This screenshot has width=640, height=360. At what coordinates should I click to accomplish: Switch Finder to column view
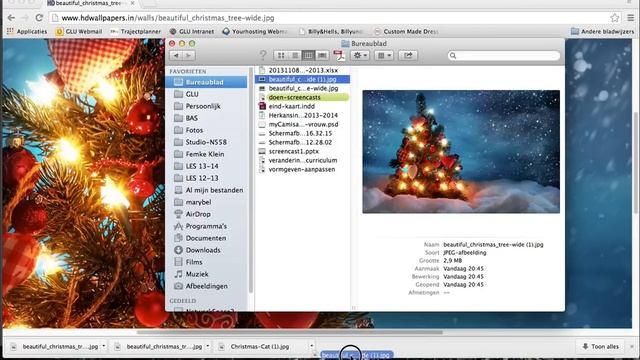click(x=308, y=56)
